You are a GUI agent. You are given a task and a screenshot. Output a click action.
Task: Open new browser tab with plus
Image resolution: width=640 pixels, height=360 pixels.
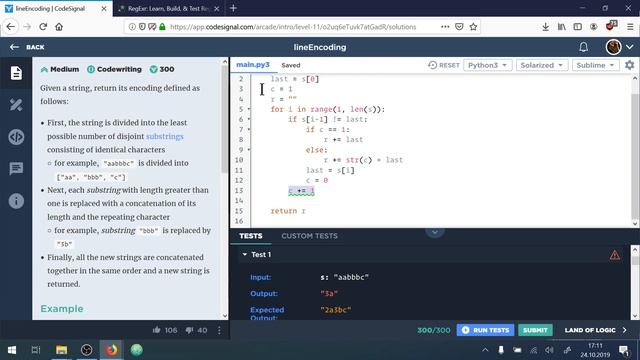233,8
